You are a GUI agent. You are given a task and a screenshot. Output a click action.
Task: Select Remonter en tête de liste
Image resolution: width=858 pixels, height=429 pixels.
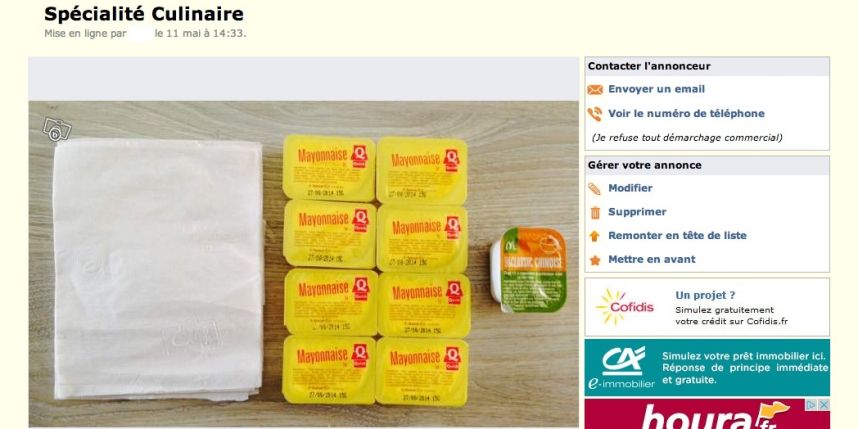677,236
